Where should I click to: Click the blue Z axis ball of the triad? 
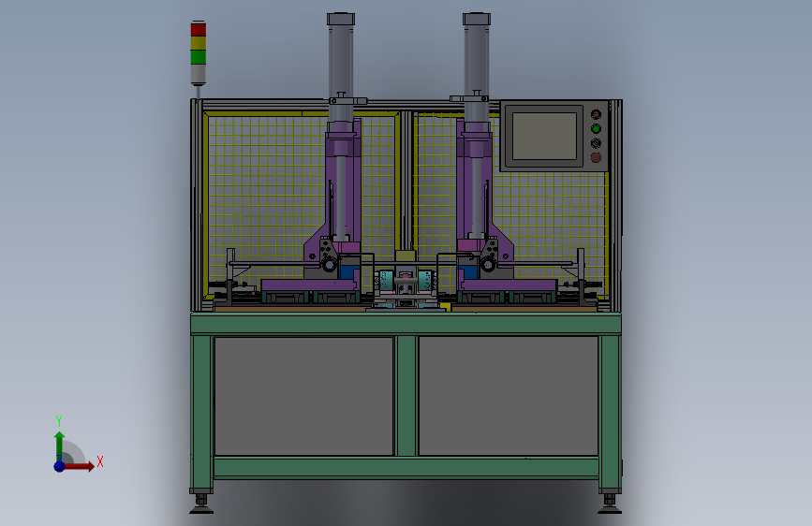coord(60,466)
